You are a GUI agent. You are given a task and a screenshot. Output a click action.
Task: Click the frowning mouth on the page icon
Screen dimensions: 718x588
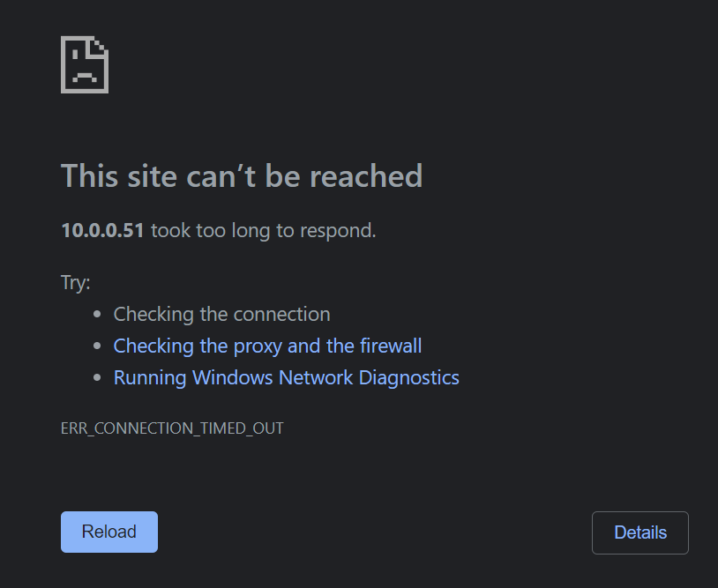point(85,75)
